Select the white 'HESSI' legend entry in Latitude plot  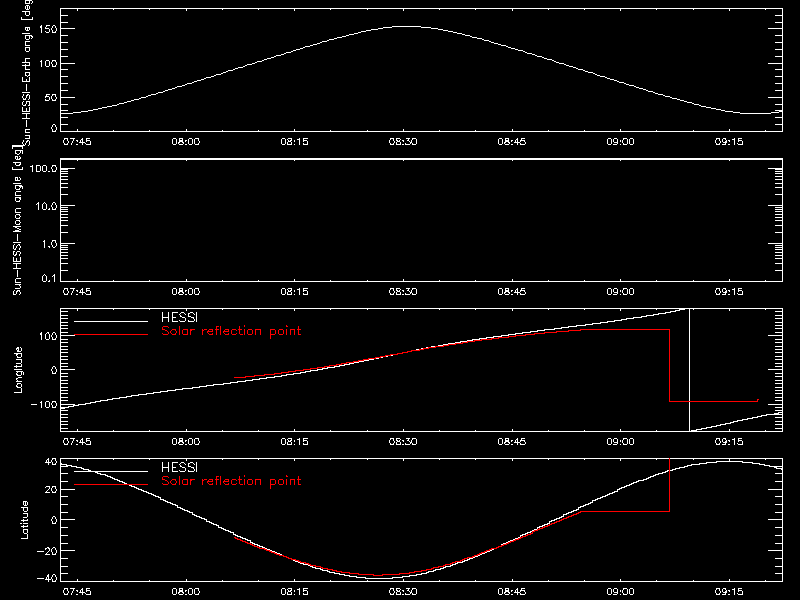179,467
